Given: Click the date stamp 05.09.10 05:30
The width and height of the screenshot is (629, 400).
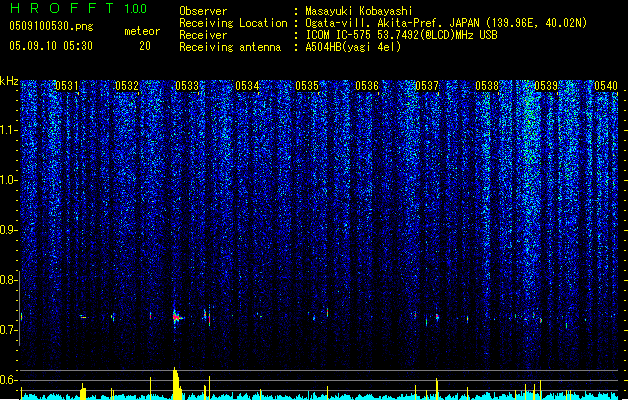Looking at the screenshot, I should click(51, 46).
